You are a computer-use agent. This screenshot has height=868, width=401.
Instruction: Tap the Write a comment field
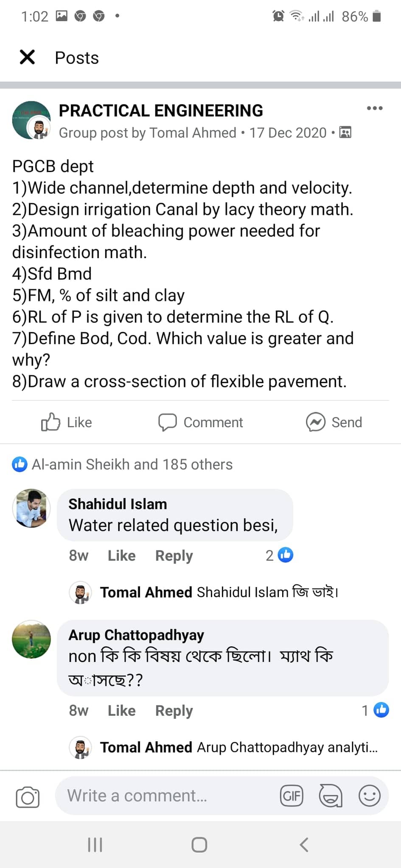click(165, 796)
